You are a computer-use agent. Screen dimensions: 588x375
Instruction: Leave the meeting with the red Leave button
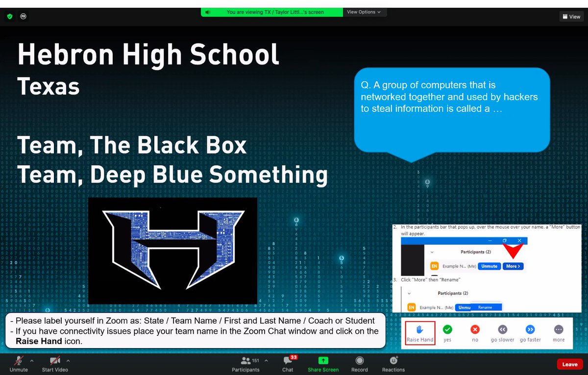pyautogui.click(x=570, y=364)
